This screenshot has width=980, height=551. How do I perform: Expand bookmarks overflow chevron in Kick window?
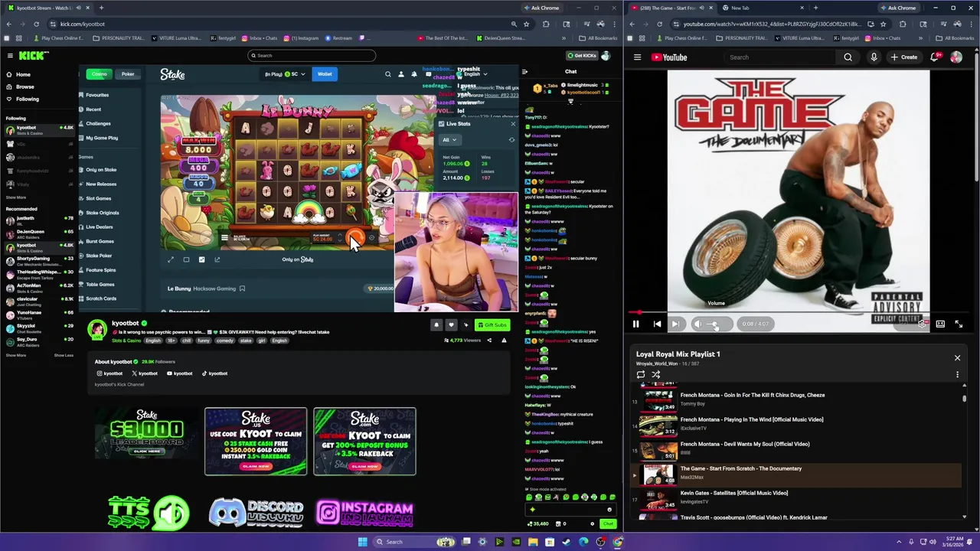pyautogui.click(x=563, y=38)
